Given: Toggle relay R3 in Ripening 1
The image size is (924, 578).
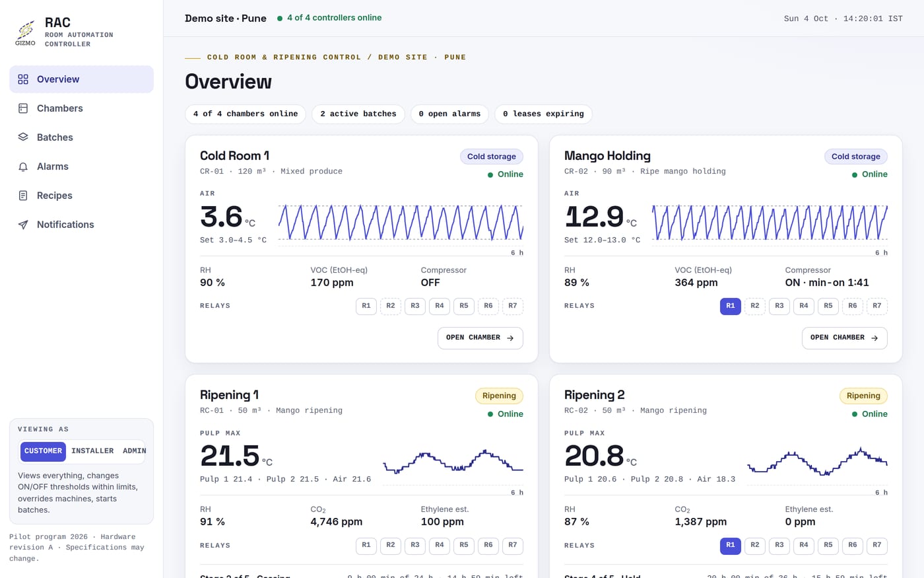Looking at the screenshot, I should (415, 546).
